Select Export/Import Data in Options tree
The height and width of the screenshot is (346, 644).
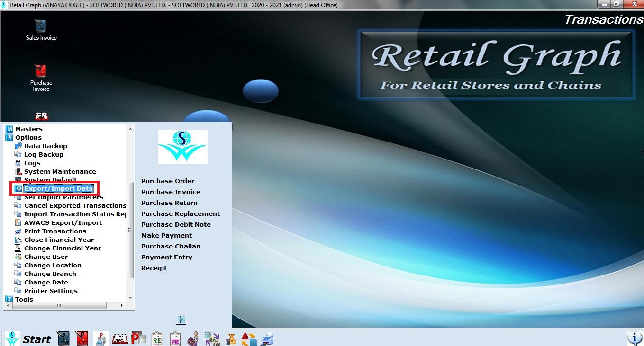tap(58, 188)
